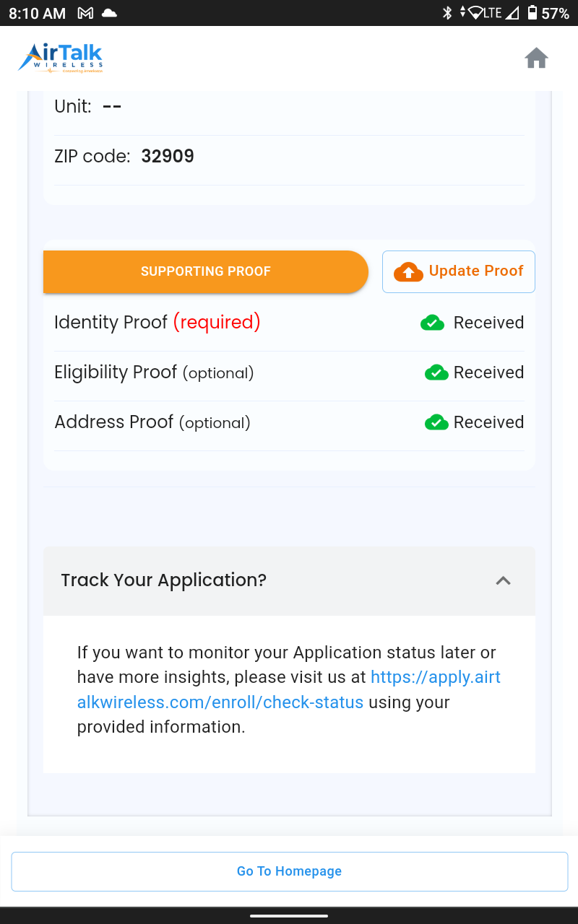Click Identity Proof green cloud checkmark

(x=432, y=323)
